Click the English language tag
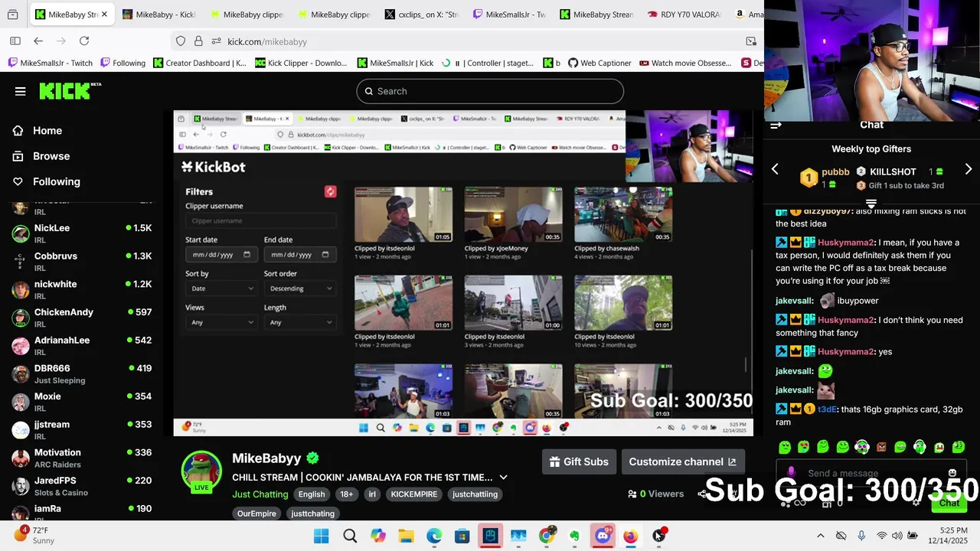This screenshot has height=551, width=980. (312, 494)
